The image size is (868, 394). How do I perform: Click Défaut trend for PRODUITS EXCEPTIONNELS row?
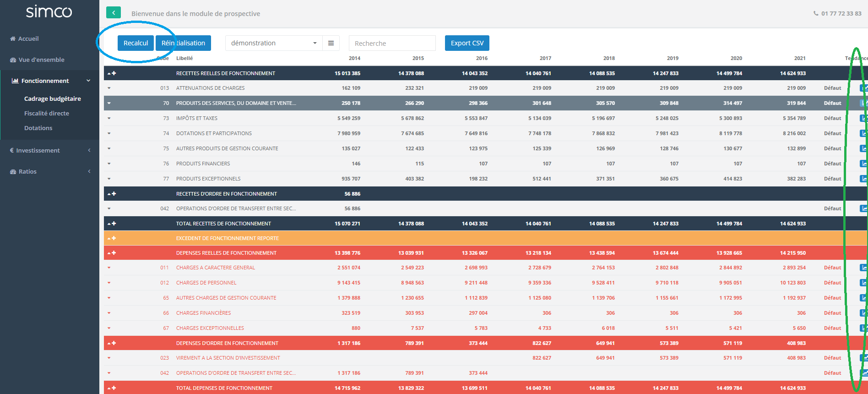coord(832,179)
